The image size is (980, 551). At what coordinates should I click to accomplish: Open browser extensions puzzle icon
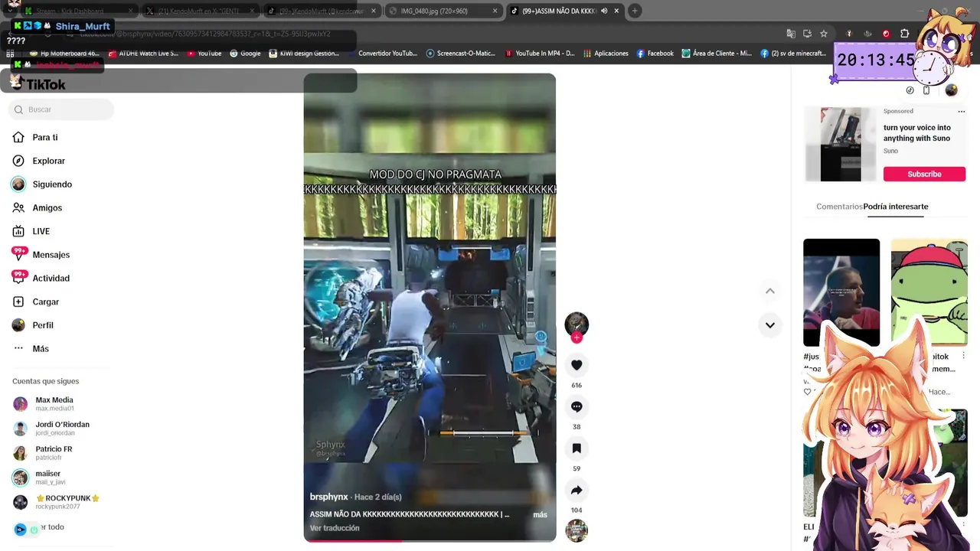pyautogui.click(x=905, y=34)
